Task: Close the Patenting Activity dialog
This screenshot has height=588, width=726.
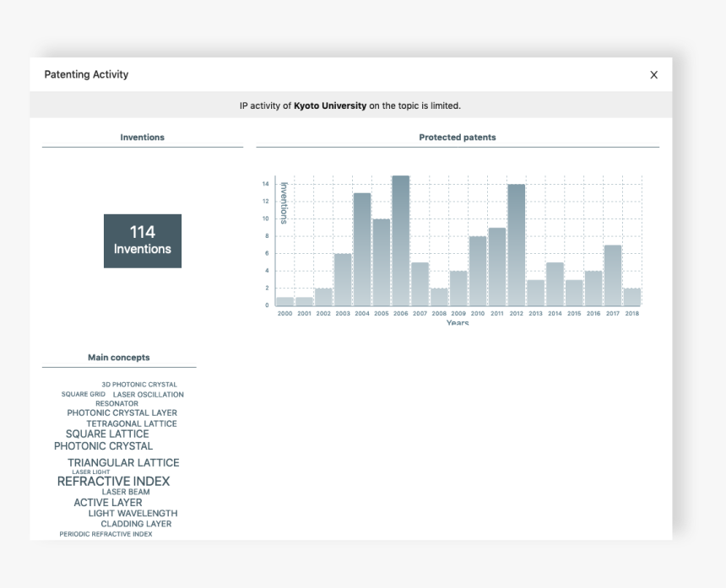Action: click(653, 75)
